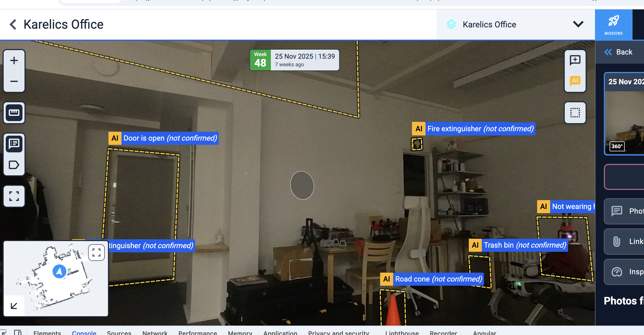
Task: Expand the minimap to fullscreen
Action: (x=96, y=252)
